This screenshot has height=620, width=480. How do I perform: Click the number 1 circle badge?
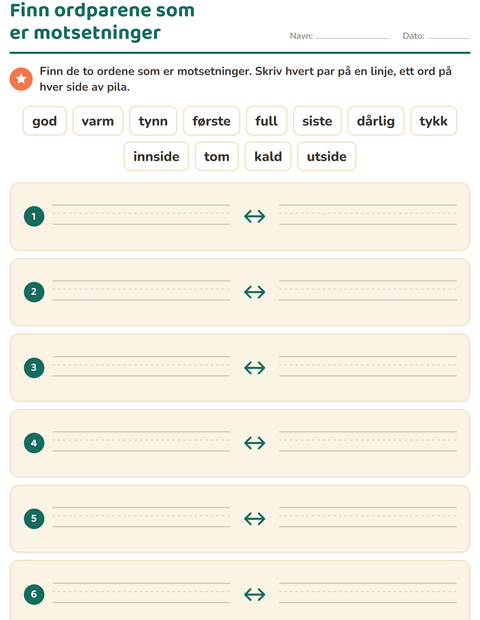click(34, 216)
